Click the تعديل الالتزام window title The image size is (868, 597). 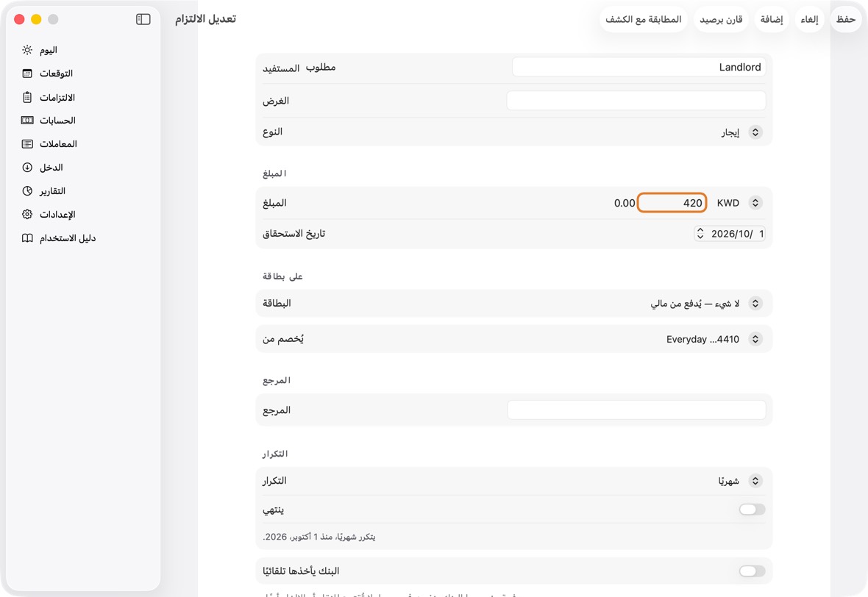click(205, 19)
